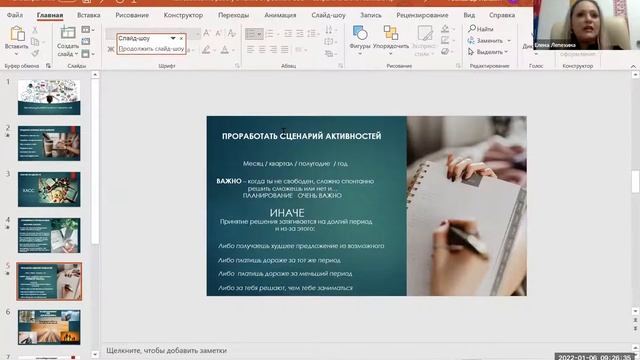
Task: Click Replace (Заменить) button
Action: pyautogui.click(x=485, y=41)
